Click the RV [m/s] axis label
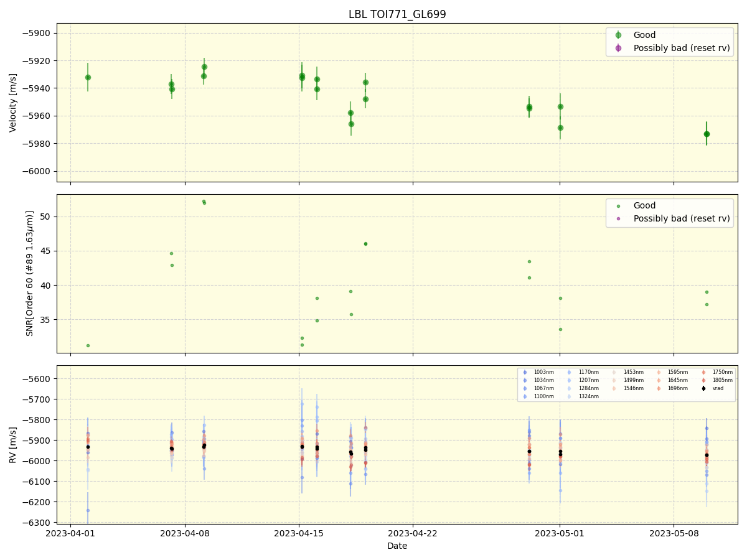This screenshot has height=560, width=747. pos(13,444)
